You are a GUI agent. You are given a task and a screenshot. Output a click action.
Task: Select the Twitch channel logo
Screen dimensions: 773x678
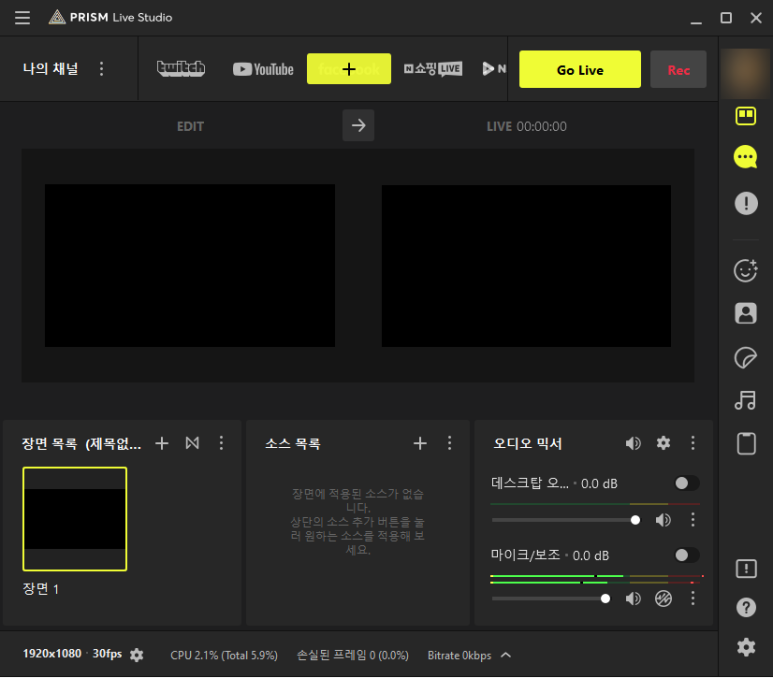(181, 69)
